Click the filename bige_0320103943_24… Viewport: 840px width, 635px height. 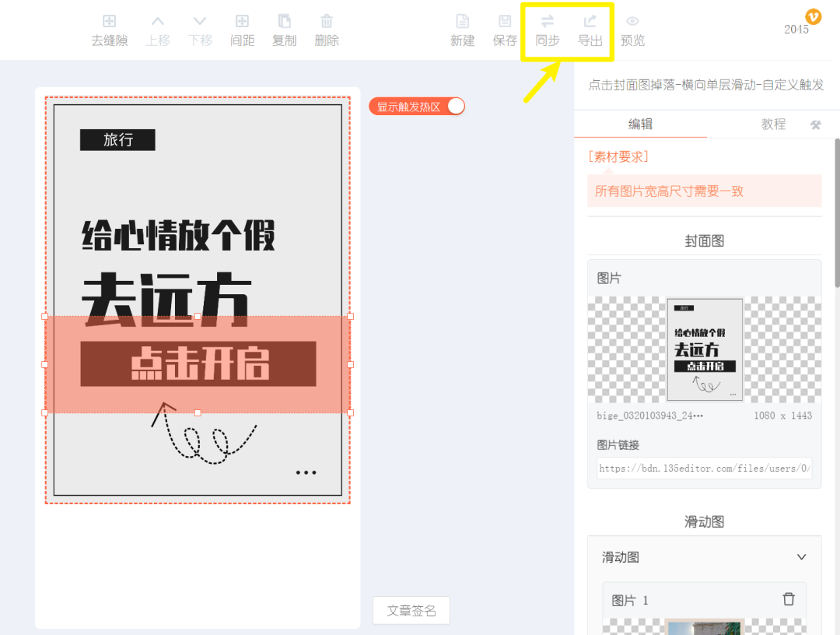tap(649, 416)
